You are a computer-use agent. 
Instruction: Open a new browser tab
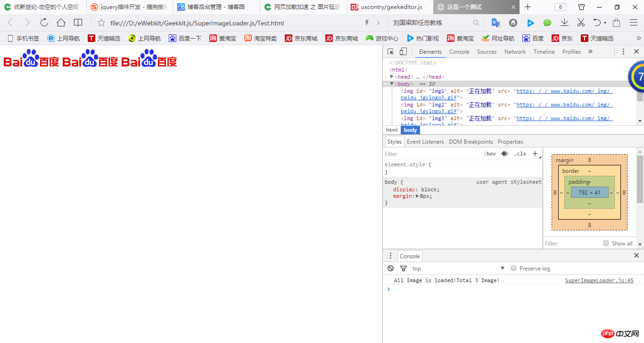528,7
